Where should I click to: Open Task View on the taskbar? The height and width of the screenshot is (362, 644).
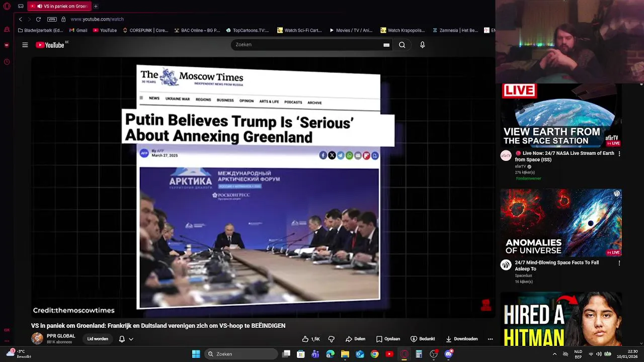[x=286, y=354]
